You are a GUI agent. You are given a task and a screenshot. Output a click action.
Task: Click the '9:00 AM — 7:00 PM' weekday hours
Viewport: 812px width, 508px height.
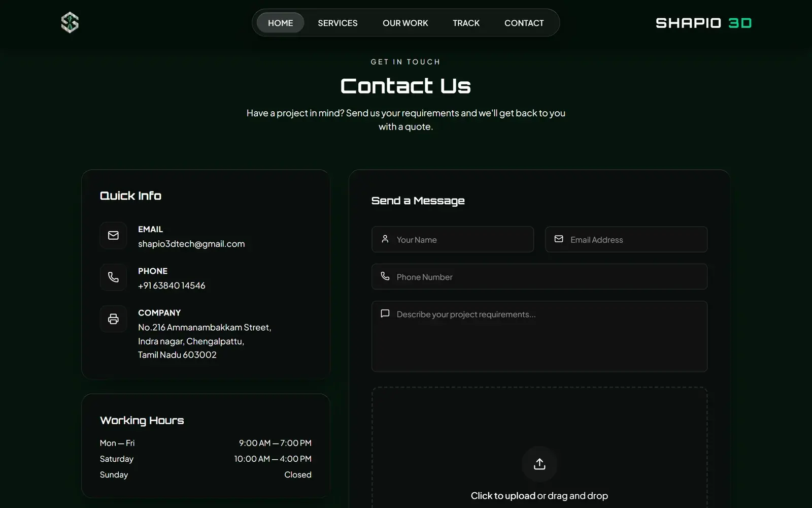pyautogui.click(x=276, y=443)
